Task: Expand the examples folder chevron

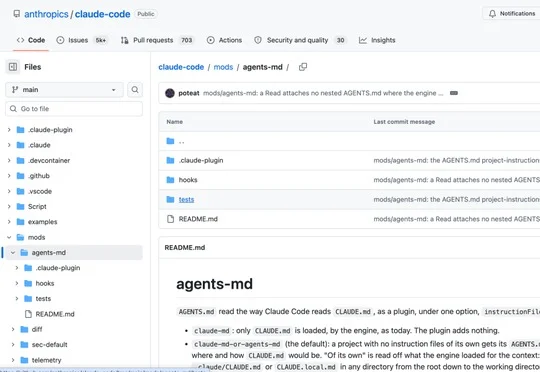Action: coord(9,222)
